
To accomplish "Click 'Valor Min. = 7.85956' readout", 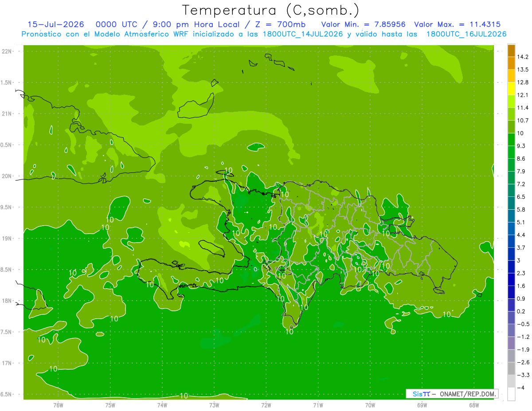I will point(364,24).
